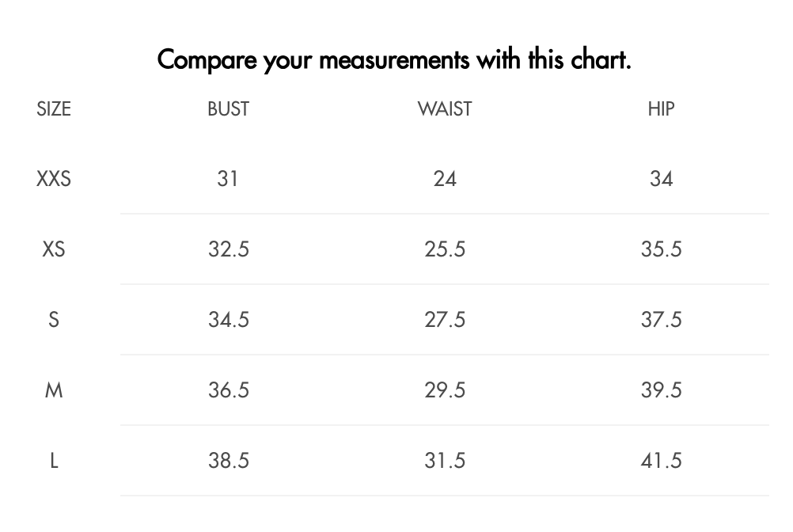This screenshot has height=532, width=793.
Task: Click the M hip value 39.5
Action: (x=661, y=390)
